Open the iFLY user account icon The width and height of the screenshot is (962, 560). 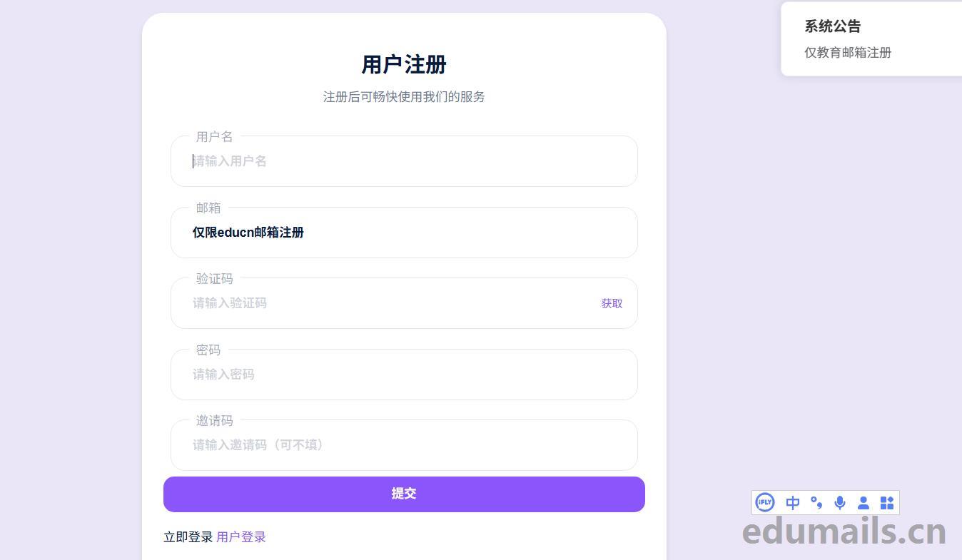(x=864, y=503)
